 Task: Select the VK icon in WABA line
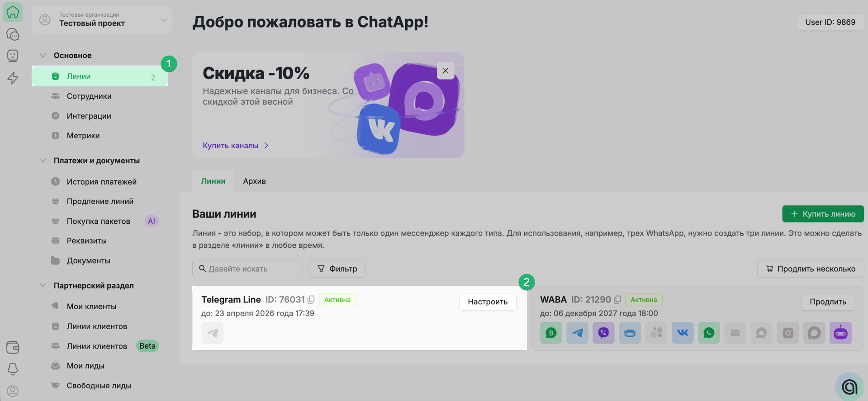[x=682, y=333]
